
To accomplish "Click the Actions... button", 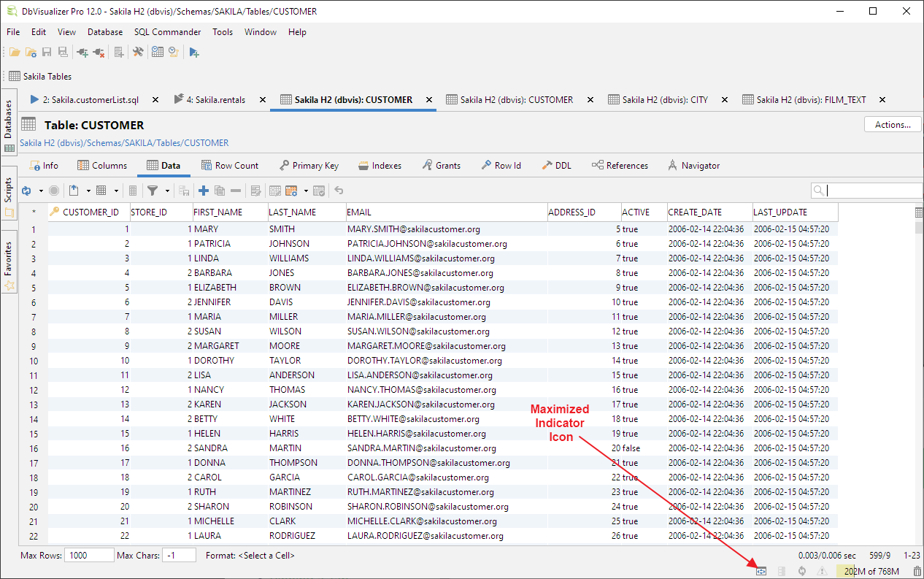I will point(892,124).
